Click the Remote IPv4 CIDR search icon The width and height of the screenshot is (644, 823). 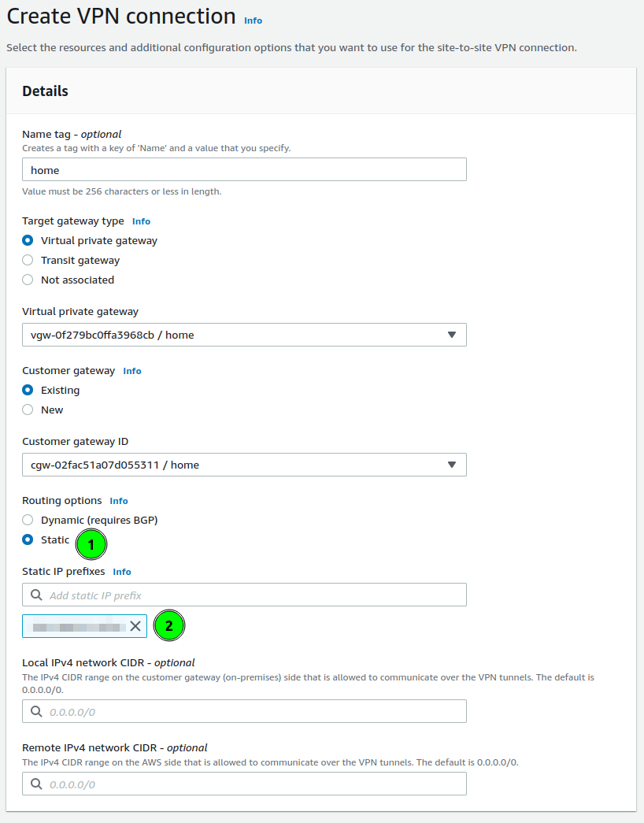36,784
